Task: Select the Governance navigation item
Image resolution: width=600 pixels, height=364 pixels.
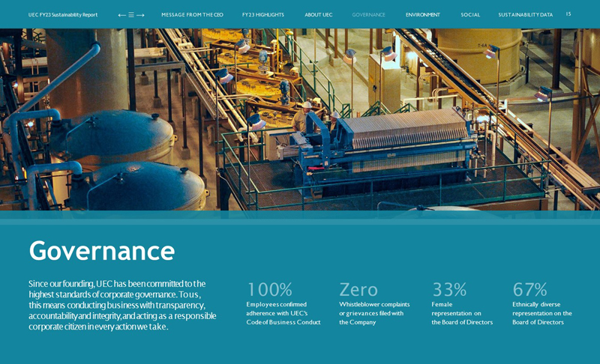Action: click(x=368, y=15)
